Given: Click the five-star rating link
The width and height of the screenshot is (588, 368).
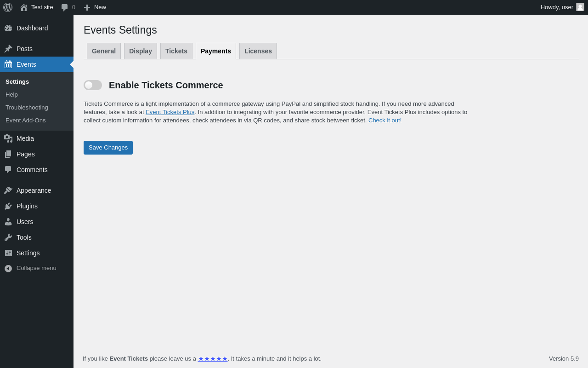Looking at the screenshot, I should coord(213,359).
